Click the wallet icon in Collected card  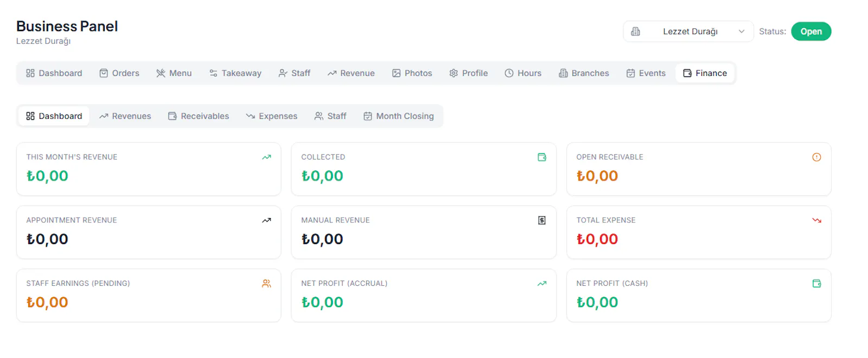pos(541,157)
